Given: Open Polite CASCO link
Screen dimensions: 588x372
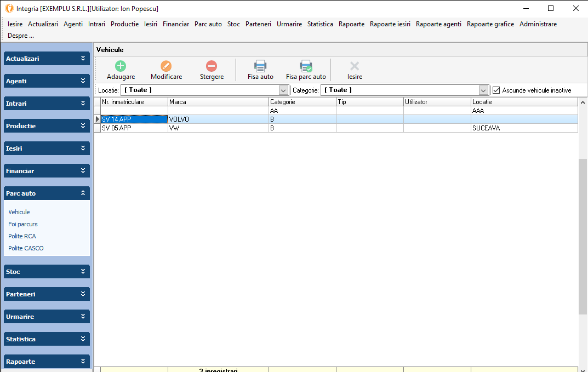Looking at the screenshot, I should tap(26, 248).
